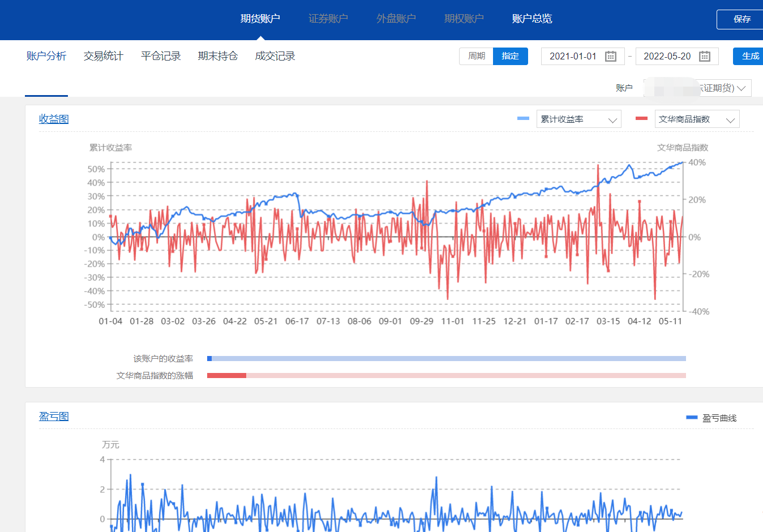
Task: Click the 50% left axis label
Action: click(96, 169)
